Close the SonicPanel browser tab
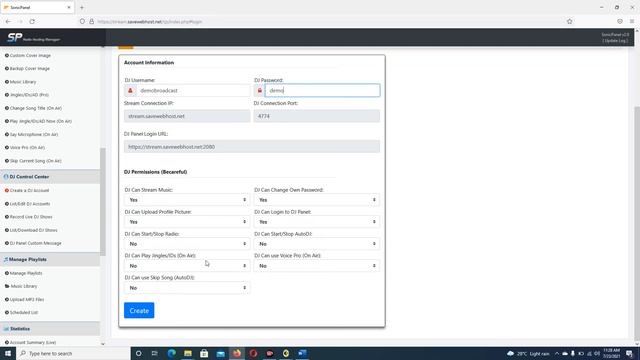Viewport: 640px width, 360px height. click(x=69, y=7)
